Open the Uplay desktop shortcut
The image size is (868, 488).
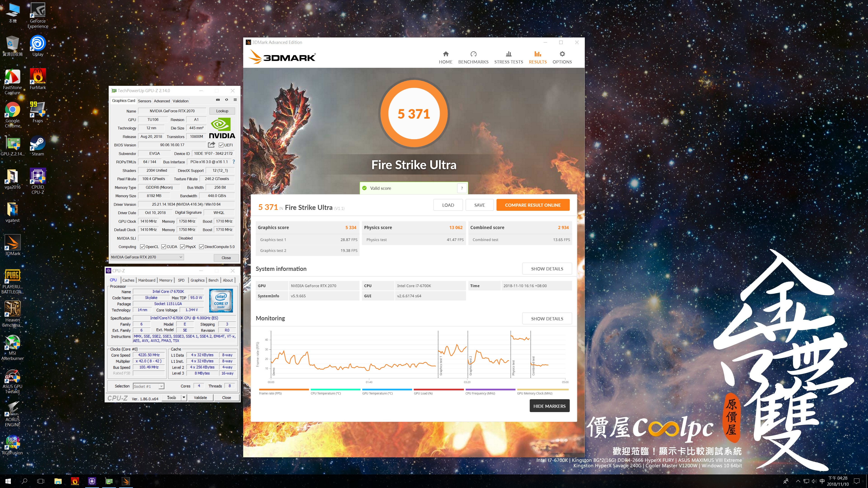38,46
